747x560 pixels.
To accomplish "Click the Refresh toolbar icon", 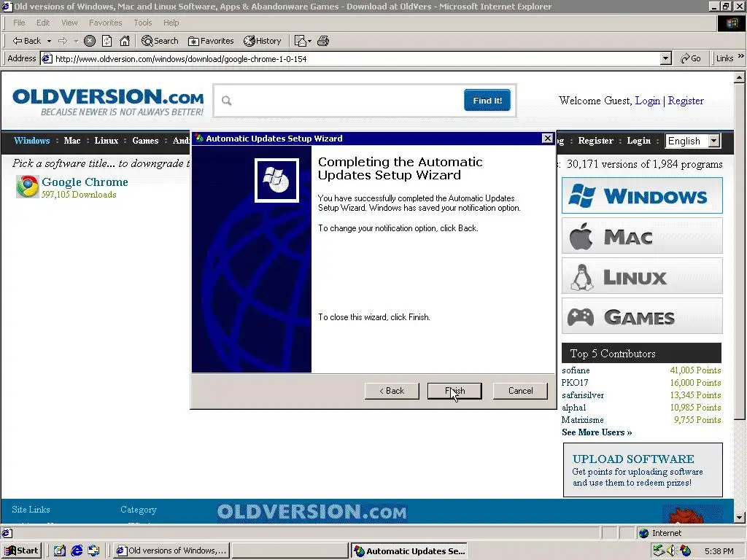I will coord(107,41).
